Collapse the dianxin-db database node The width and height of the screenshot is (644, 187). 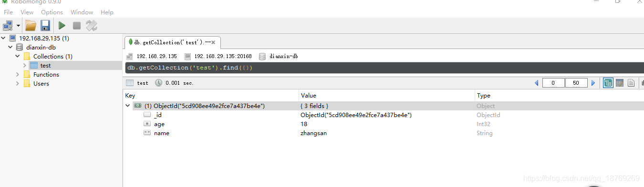[x=10, y=47]
